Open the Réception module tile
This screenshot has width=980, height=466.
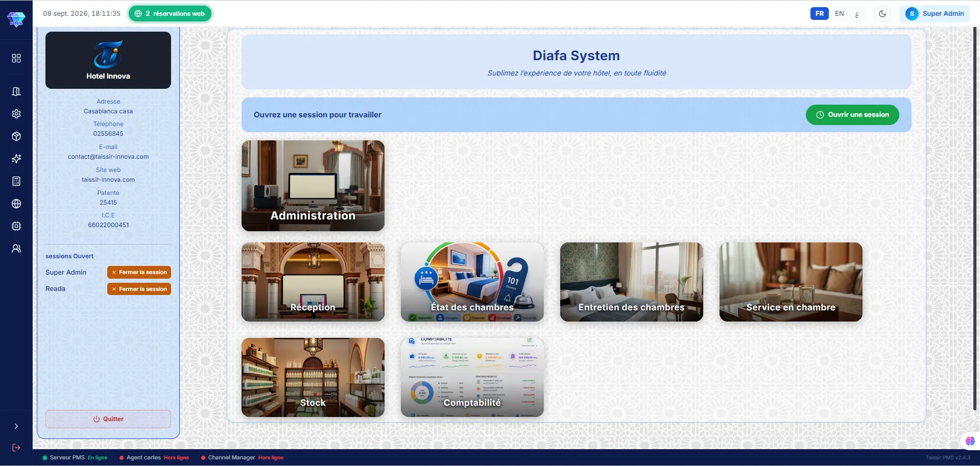[313, 282]
